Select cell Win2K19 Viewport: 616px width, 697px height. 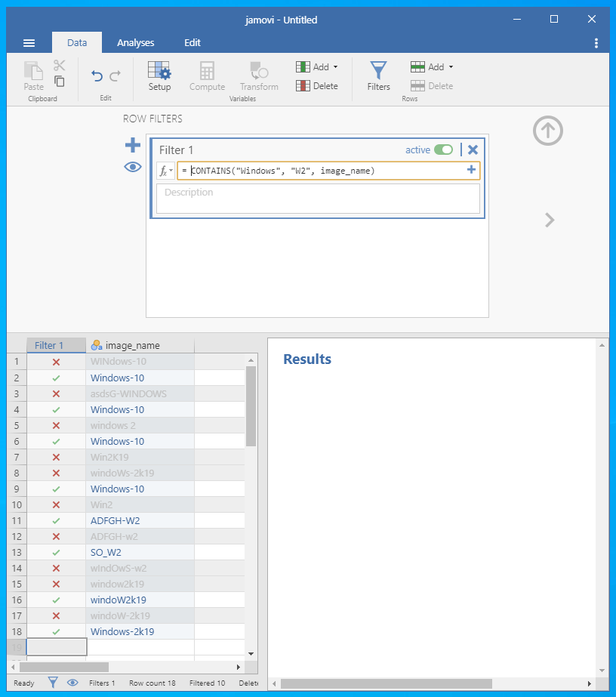click(140, 457)
